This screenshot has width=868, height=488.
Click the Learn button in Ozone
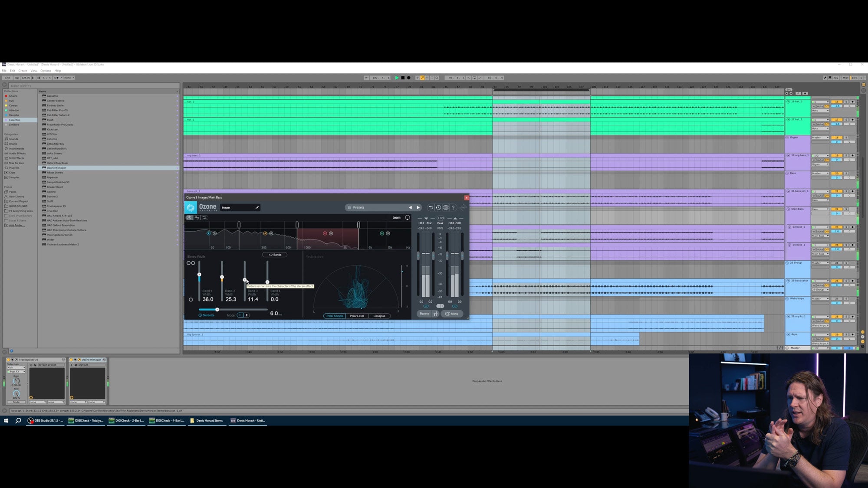396,218
